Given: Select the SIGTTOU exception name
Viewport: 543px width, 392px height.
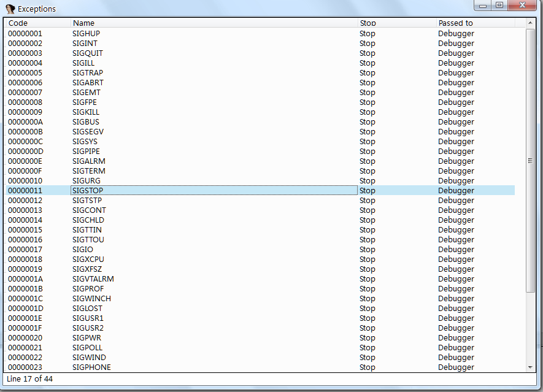Looking at the screenshot, I should coord(88,240).
